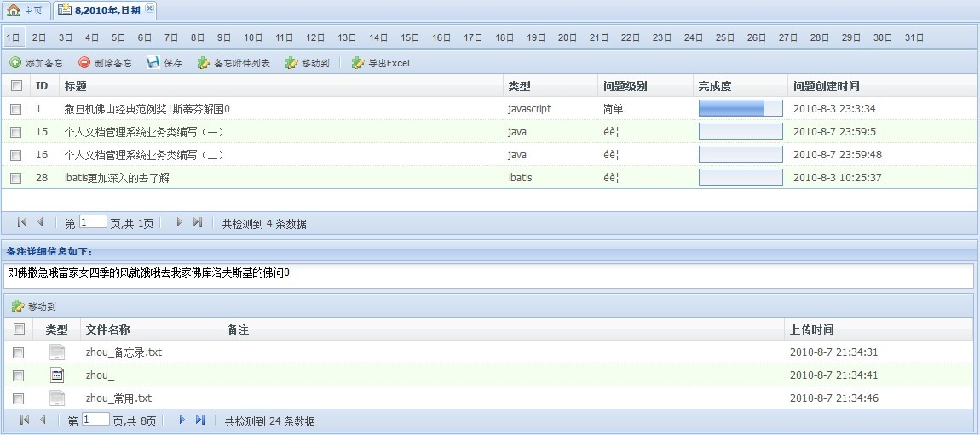This screenshot has width=980, height=435.
Task: Go to the next page of the memo grid
Action: (x=179, y=222)
